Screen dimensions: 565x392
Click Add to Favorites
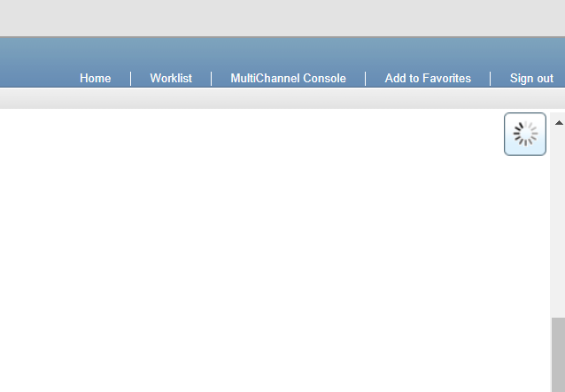(x=428, y=78)
